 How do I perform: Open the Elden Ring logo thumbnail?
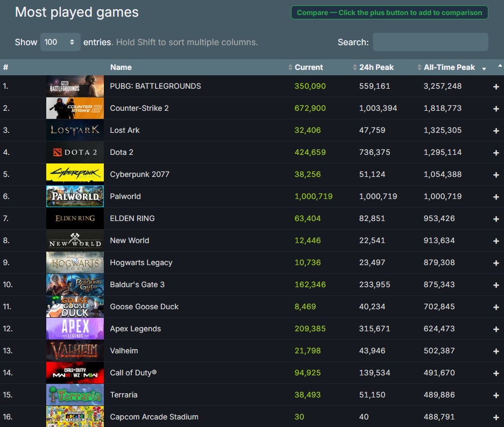coord(75,218)
